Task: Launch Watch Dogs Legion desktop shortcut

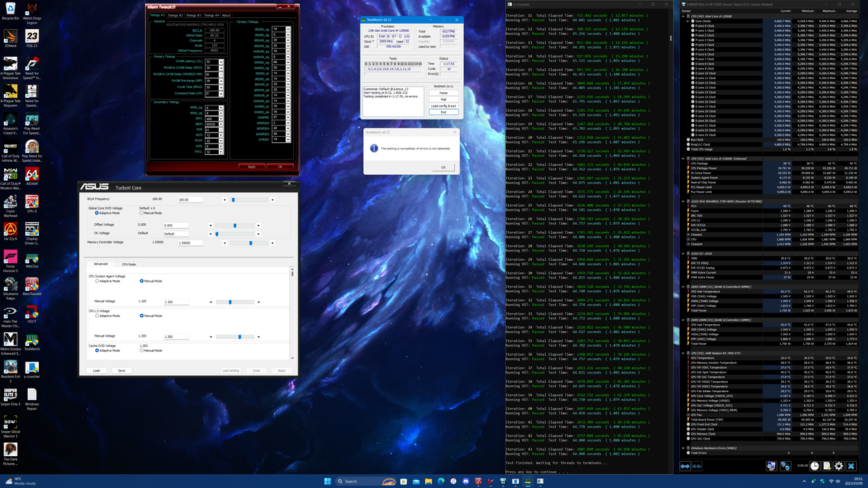Action: (x=32, y=12)
